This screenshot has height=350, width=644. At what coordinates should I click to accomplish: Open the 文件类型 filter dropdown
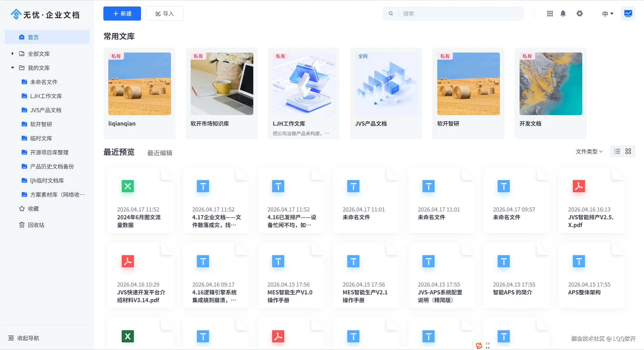click(x=589, y=152)
